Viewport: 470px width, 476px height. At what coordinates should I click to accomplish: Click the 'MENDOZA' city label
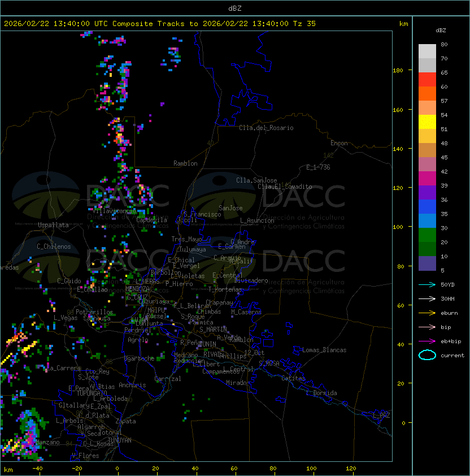137,289
